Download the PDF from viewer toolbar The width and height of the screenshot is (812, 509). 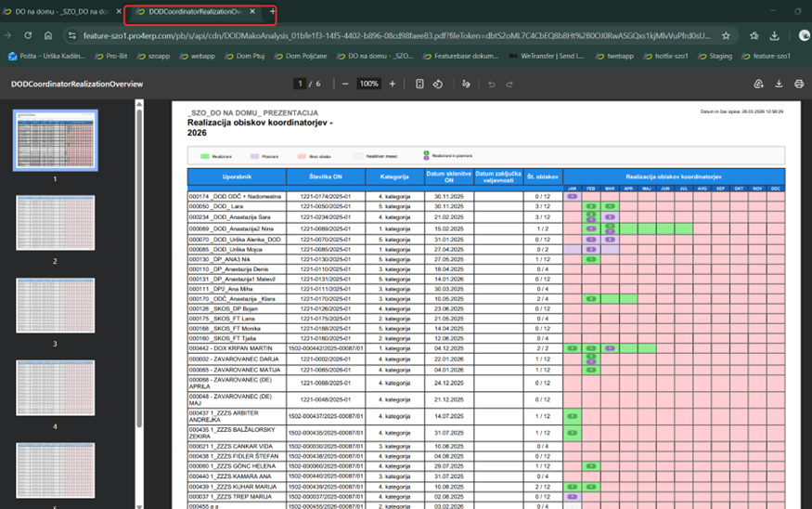coord(779,84)
